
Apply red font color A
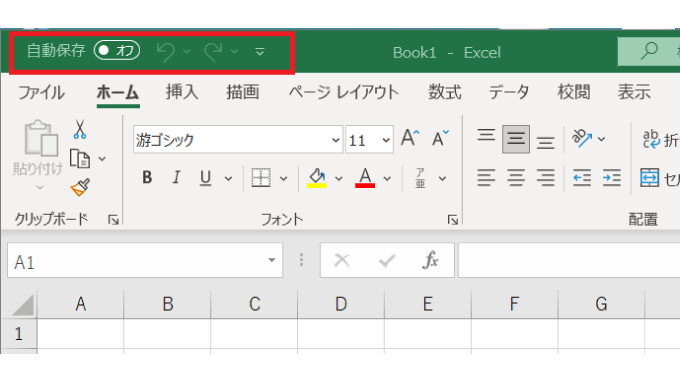click(x=365, y=178)
